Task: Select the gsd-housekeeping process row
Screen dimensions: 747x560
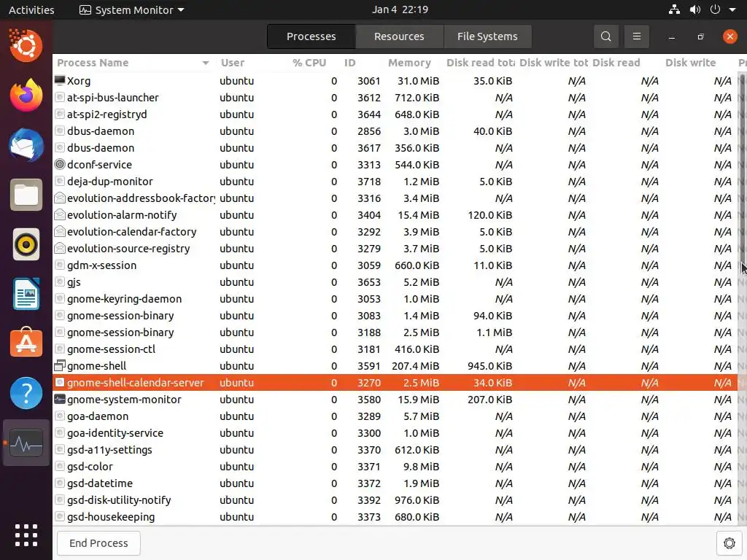Action: coord(395,517)
